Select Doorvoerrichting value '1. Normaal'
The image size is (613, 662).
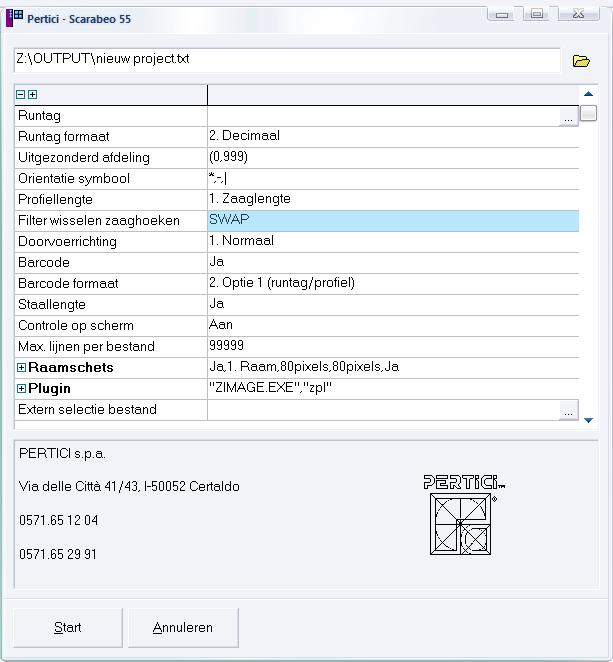point(241,241)
